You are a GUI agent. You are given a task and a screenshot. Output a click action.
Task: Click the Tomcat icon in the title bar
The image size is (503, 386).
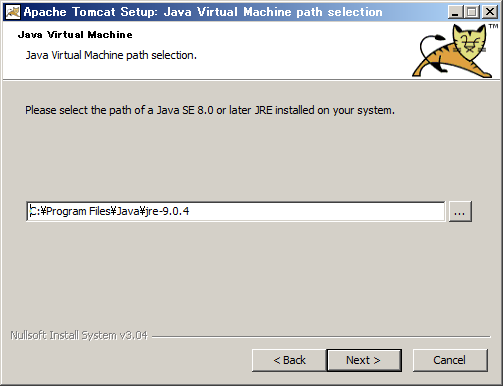coord(13,12)
